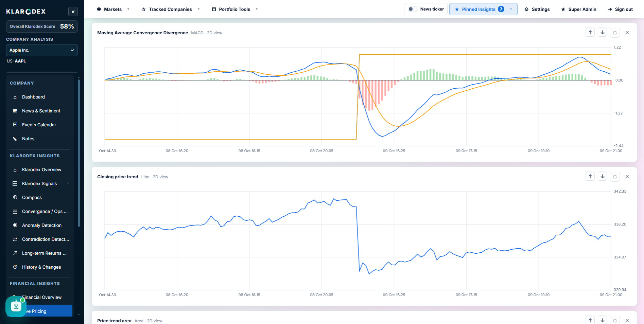Open Contradiction Detection item
The height and width of the screenshot is (324, 644).
40,239
